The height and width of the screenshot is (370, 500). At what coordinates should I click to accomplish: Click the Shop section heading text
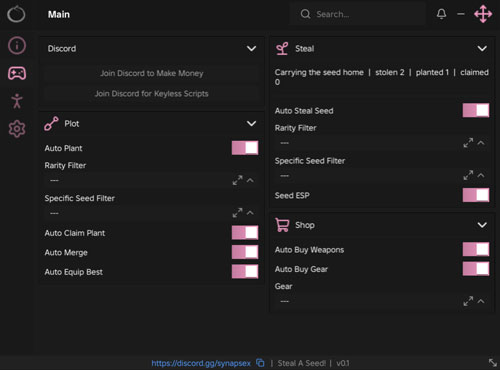[305, 225]
